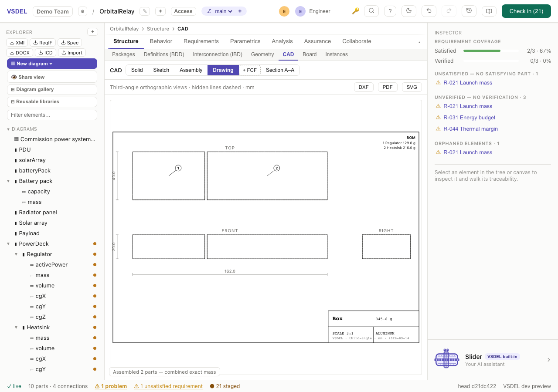
Task: Open team settings gear icon
Action: 82,11
